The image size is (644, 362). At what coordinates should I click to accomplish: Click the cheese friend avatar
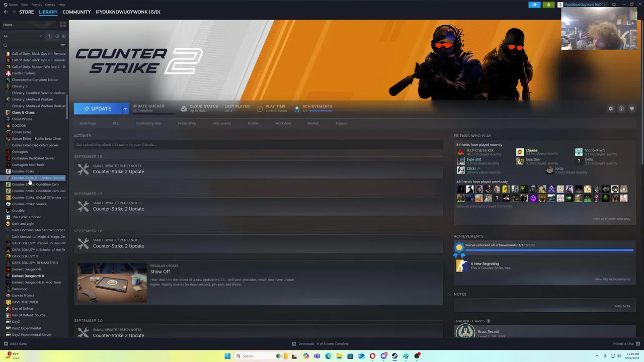point(520,152)
